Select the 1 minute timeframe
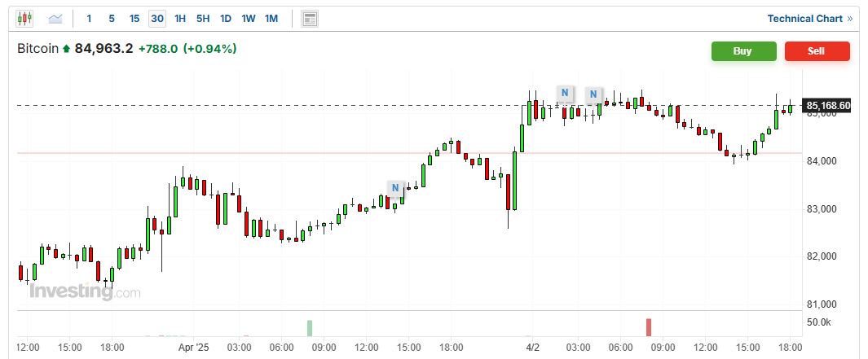Screen dimensions: 868x359 (89, 18)
